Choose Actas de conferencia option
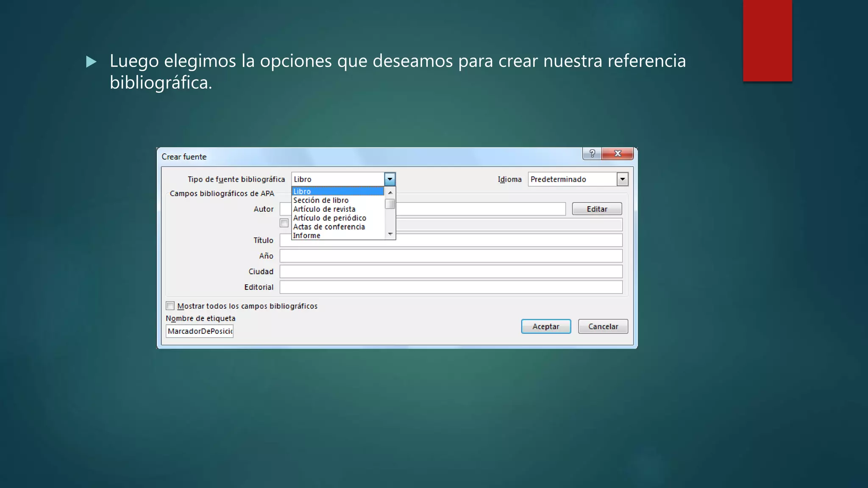The width and height of the screenshot is (868, 488). click(337, 227)
